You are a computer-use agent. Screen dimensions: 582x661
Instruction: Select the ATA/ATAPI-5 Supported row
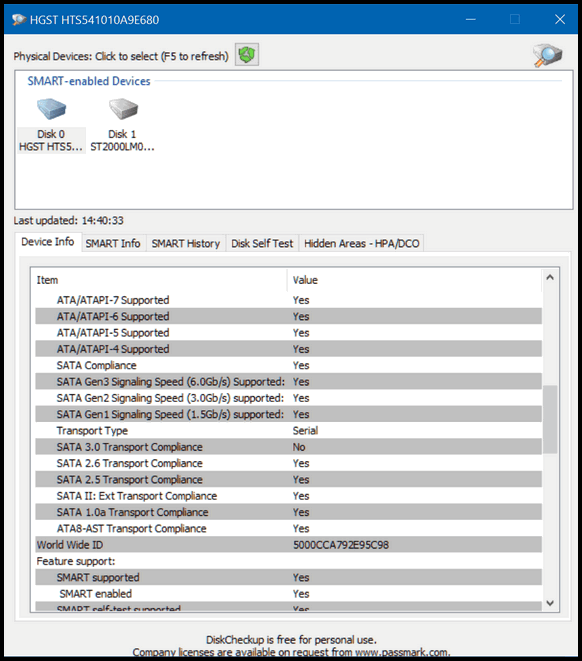click(x=288, y=333)
